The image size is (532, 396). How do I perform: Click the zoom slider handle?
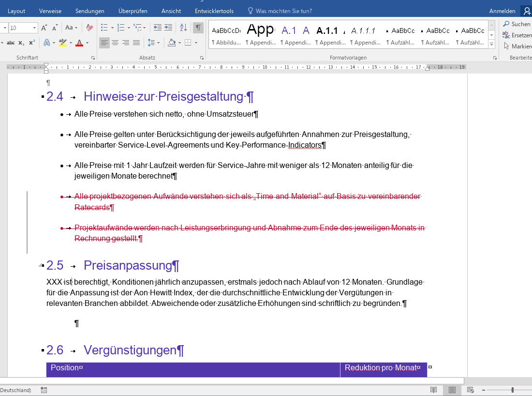click(512, 390)
